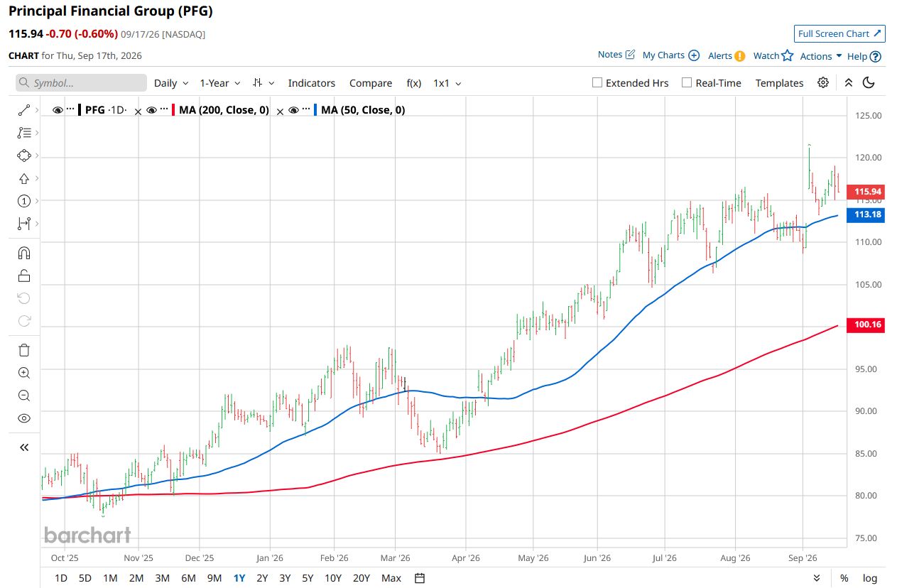Click the Full Screen Chart button
Image resolution: width=897 pixels, height=588 pixels.
(x=839, y=33)
